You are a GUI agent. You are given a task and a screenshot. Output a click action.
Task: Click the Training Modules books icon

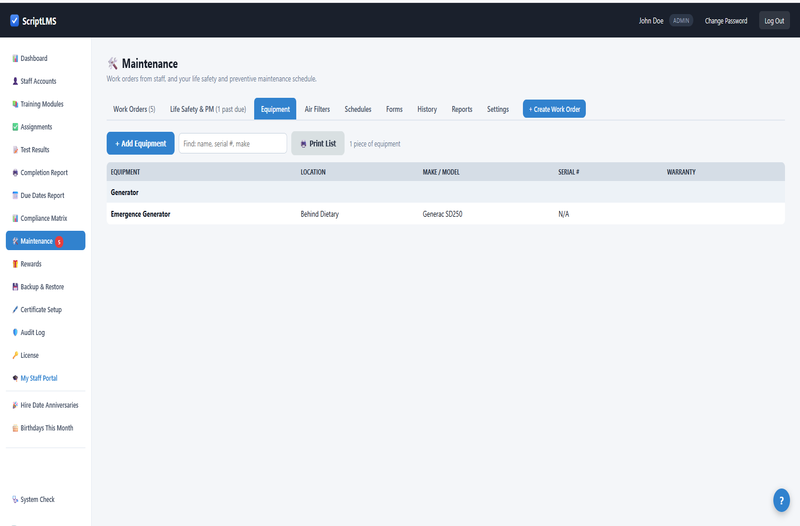(x=15, y=104)
